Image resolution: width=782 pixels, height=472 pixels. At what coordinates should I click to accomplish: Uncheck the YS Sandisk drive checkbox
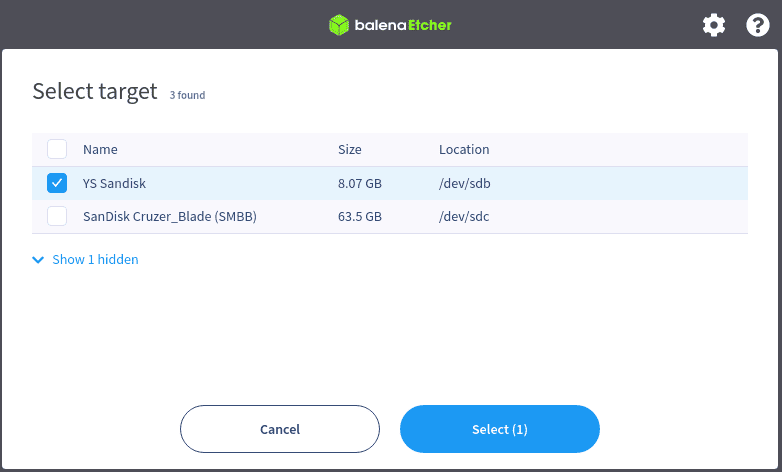click(x=57, y=183)
